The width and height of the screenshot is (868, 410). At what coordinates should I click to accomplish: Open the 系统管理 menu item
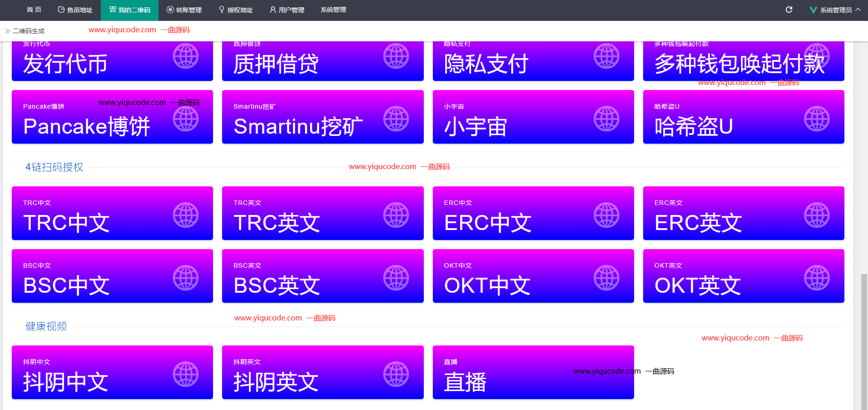333,10
